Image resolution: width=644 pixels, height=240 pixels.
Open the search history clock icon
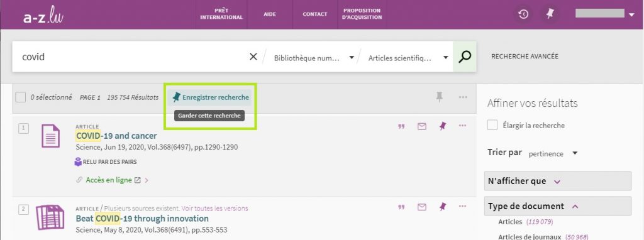523,14
